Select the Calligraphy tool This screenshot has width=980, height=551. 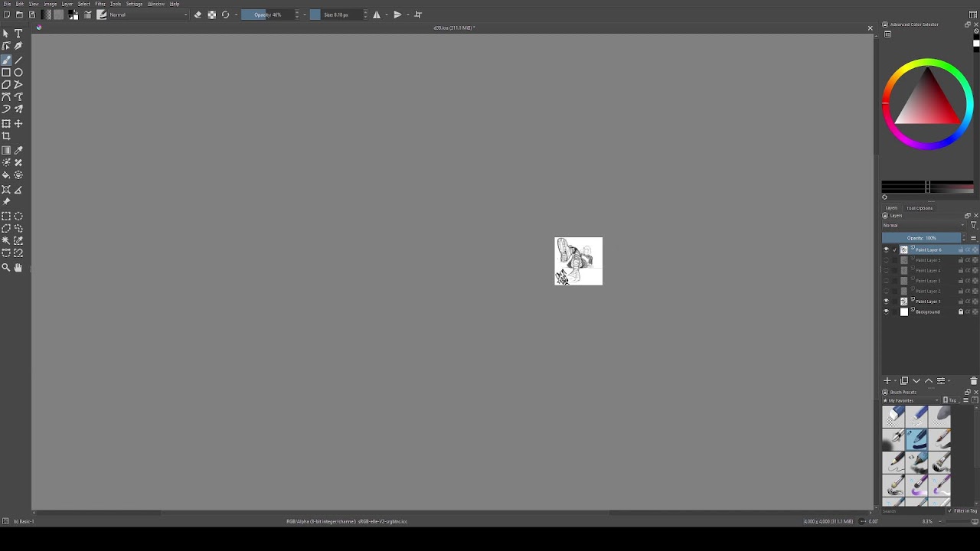click(18, 46)
